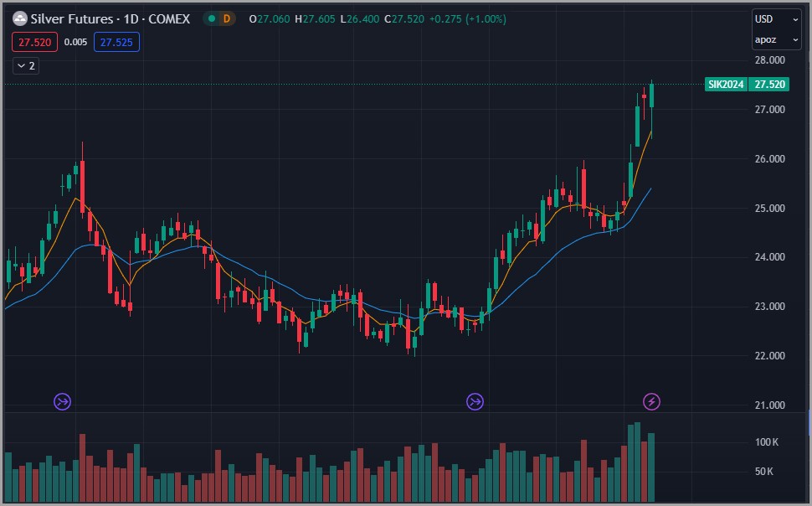Click the +0.275 (+1.00%) change value
Screen dimensions: 812x506
[468, 19]
